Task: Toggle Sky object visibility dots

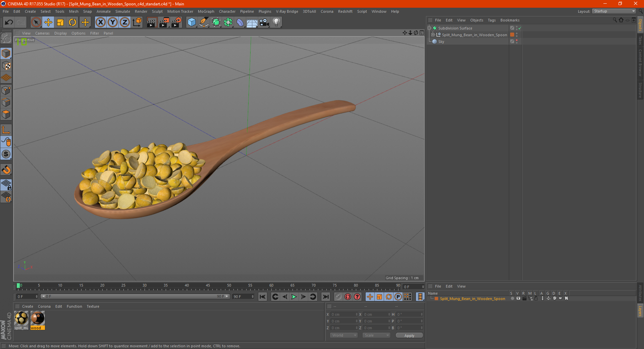Action: pos(517,41)
